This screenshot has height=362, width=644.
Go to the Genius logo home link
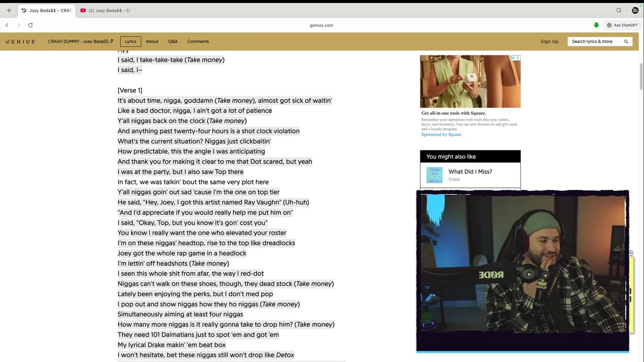20,42
